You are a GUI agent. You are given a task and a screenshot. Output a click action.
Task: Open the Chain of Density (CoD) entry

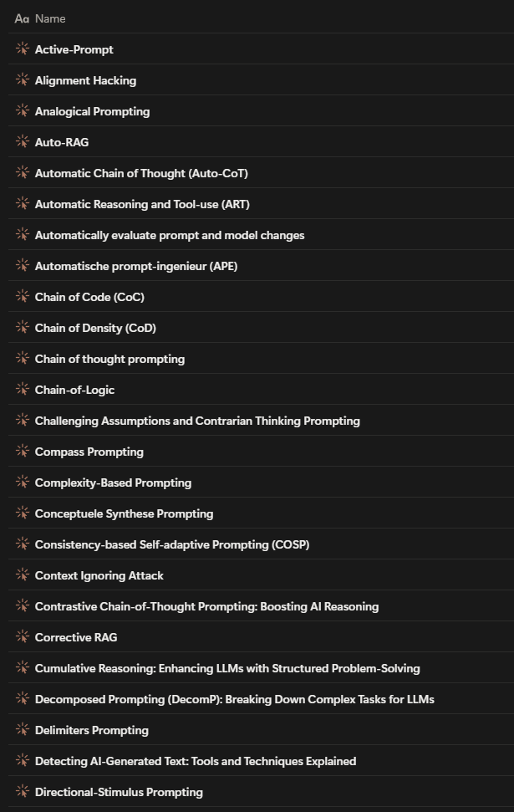coord(95,328)
